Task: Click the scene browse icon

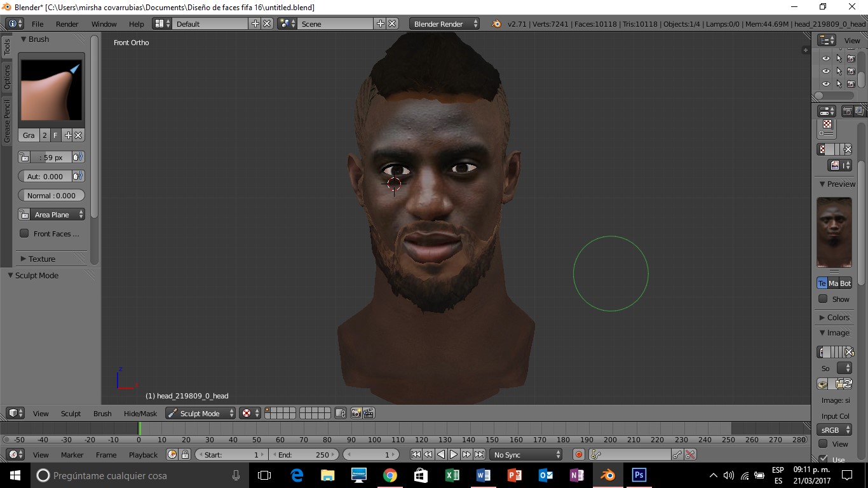Action: point(287,24)
